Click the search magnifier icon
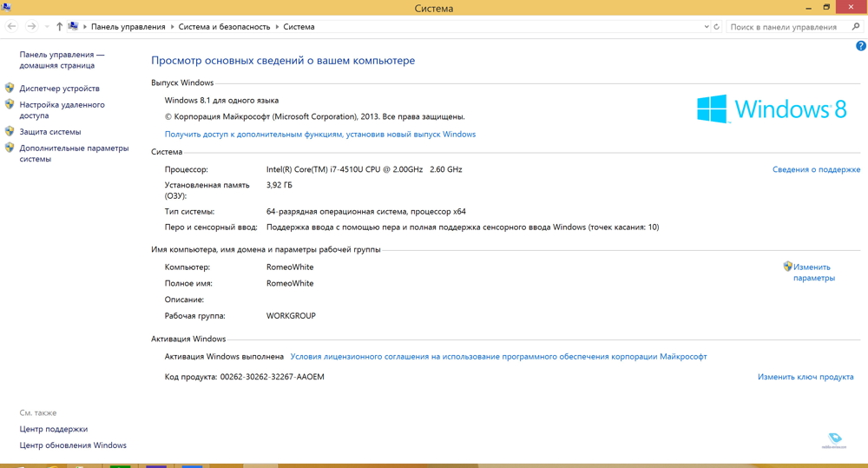868x468 pixels. [856, 27]
